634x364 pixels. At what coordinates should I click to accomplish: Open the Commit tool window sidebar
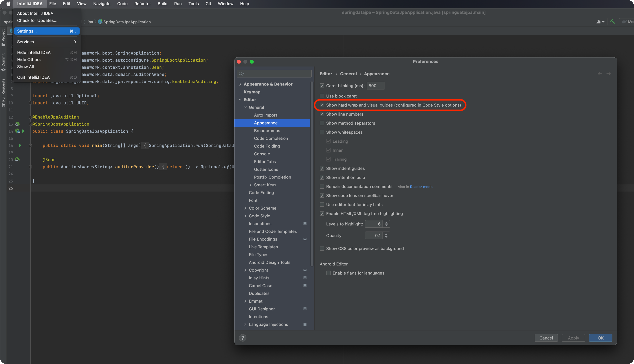tap(4, 62)
